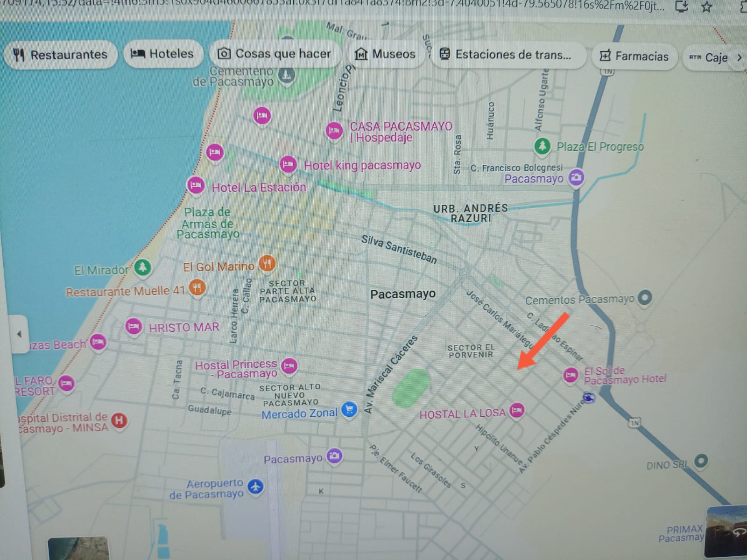Open Pacasmayo photo marker near Bolognesi street
This screenshot has height=560, width=747.
pos(577,178)
